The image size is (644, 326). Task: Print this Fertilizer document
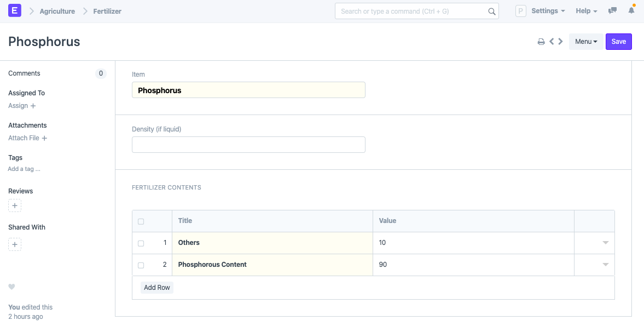[x=541, y=42]
